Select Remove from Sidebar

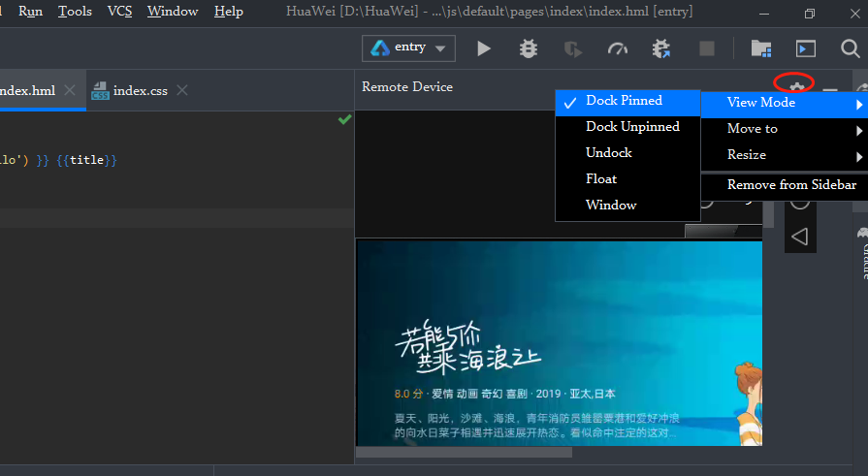(785, 185)
